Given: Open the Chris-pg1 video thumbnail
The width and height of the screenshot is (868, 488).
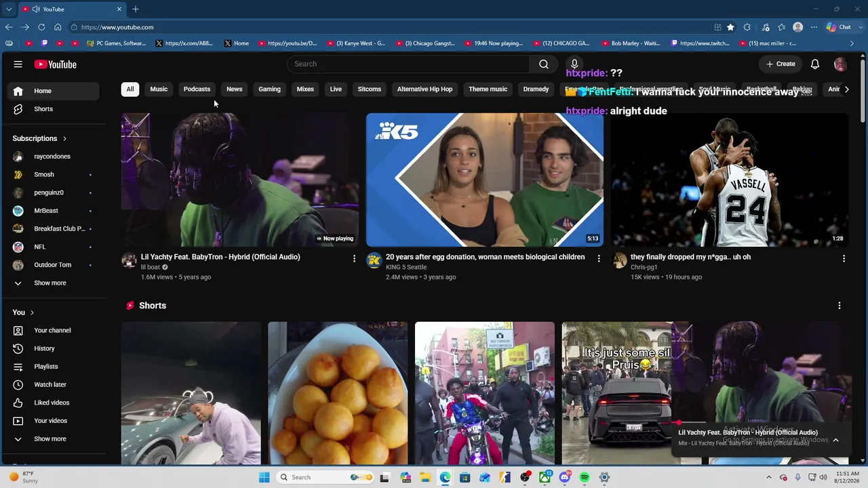Looking at the screenshot, I should tap(730, 180).
